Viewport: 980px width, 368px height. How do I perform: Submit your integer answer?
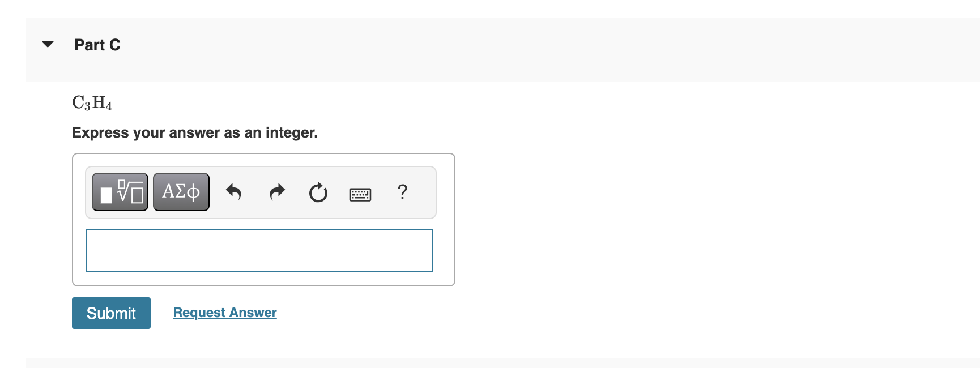(x=111, y=313)
